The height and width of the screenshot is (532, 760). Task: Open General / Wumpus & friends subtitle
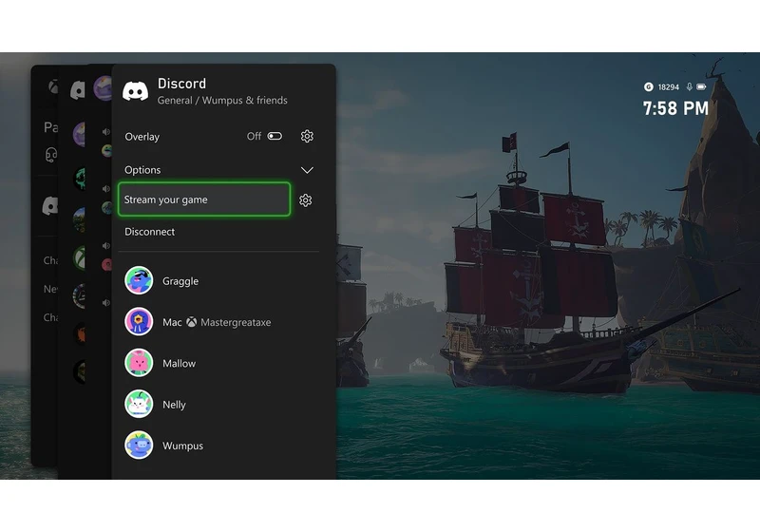click(222, 101)
